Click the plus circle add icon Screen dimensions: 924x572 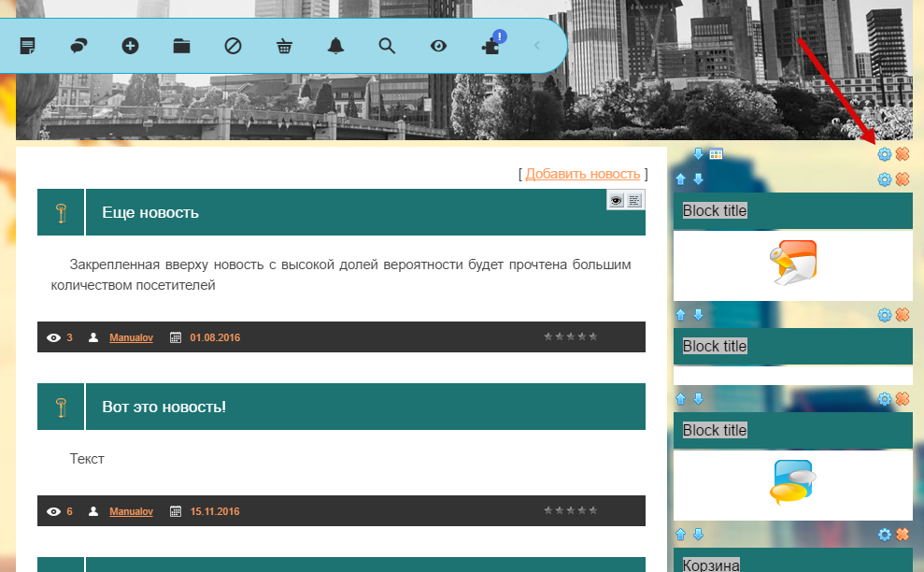pos(131,46)
